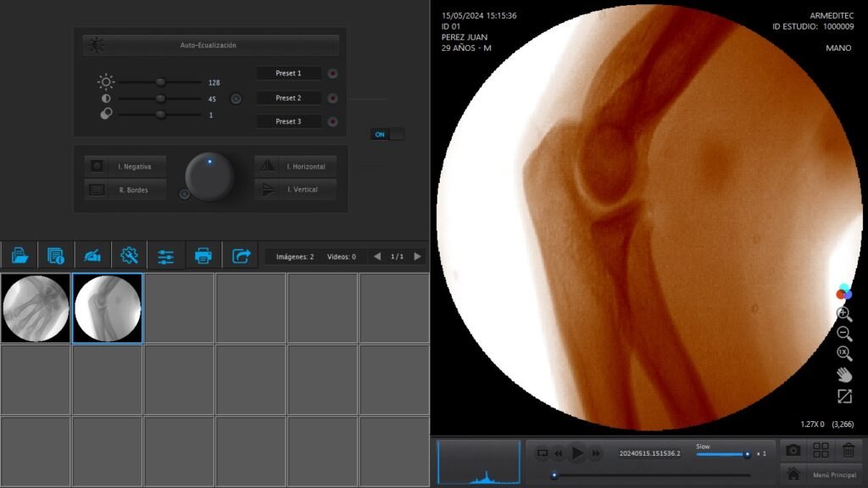Click the export share arrow icon

point(241,255)
